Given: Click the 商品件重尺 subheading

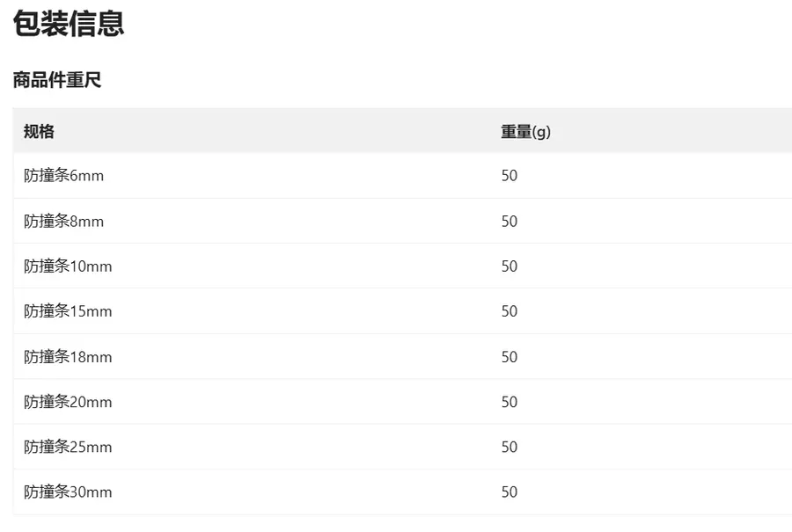Looking at the screenshot, I should point(57,80).
